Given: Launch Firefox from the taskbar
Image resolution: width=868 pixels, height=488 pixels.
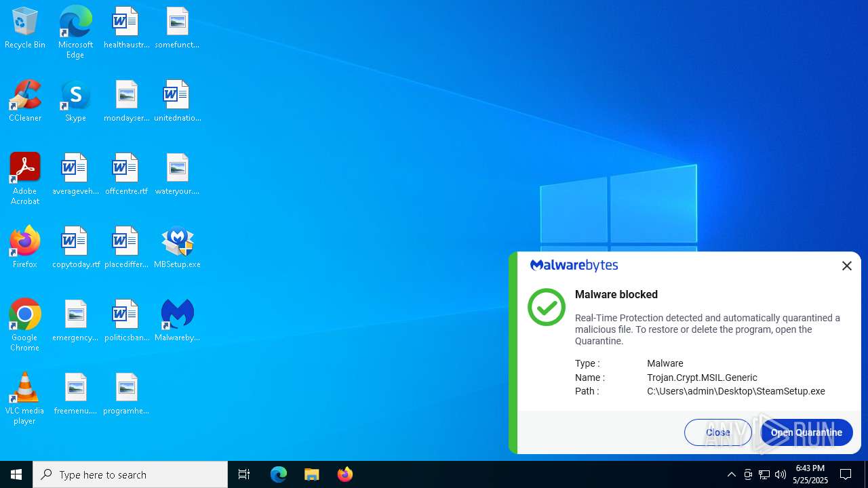Looking at the screenshot, I should (x=345, y=474).
